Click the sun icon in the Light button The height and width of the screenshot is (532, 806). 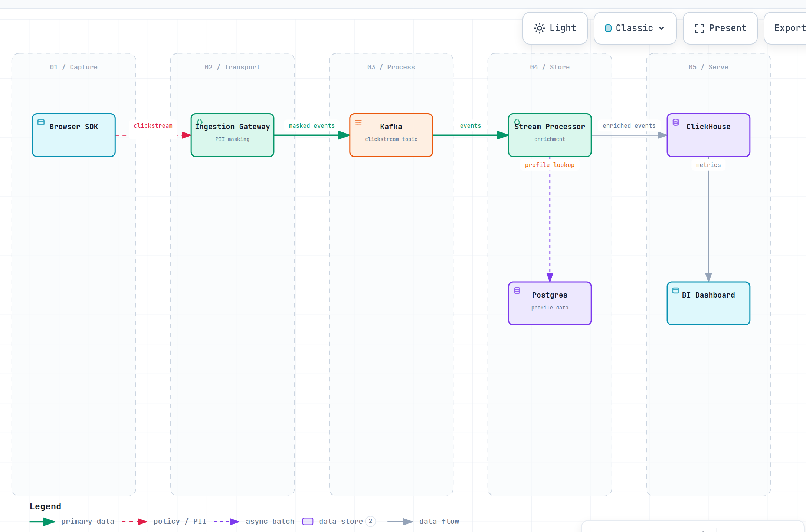click(x=540, y=28)
